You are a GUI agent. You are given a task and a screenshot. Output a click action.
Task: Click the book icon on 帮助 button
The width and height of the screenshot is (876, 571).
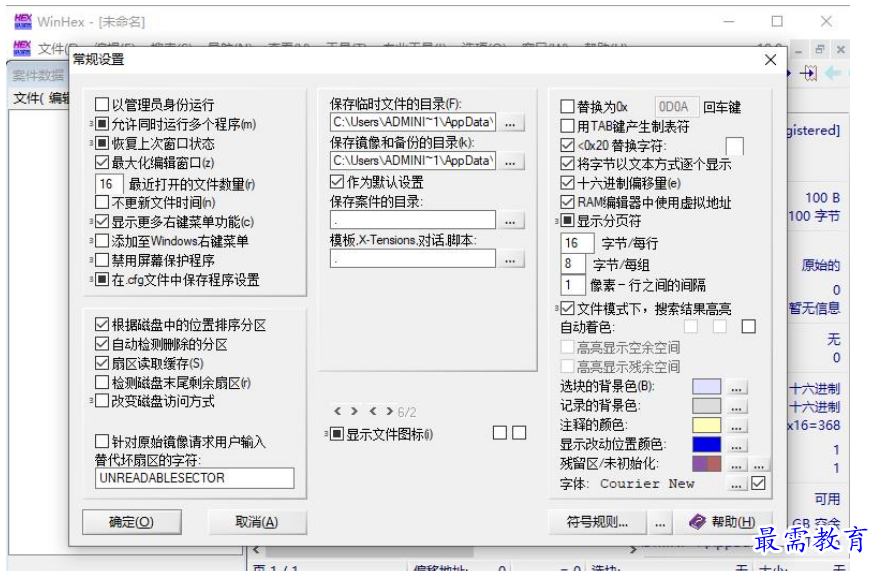pos(697,521)
